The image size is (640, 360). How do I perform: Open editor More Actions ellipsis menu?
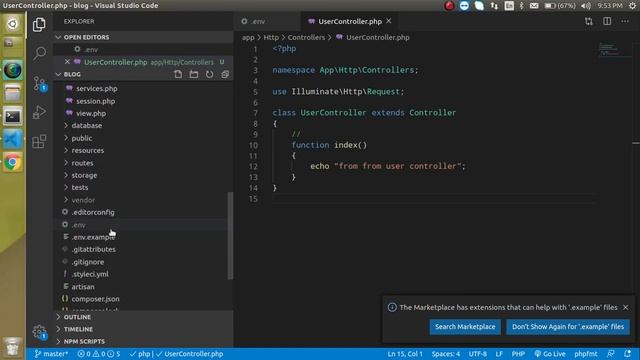coord(625,21)
